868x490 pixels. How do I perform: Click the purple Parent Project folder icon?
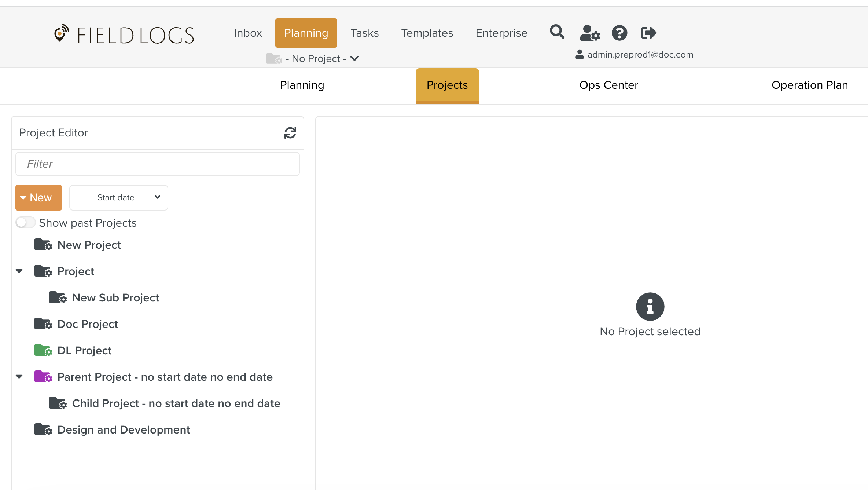(43, 377)
